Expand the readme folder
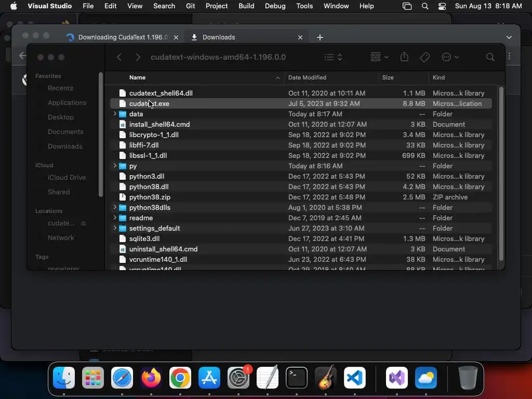This screenshot has width=532, height=399. [x=115, y=218]
